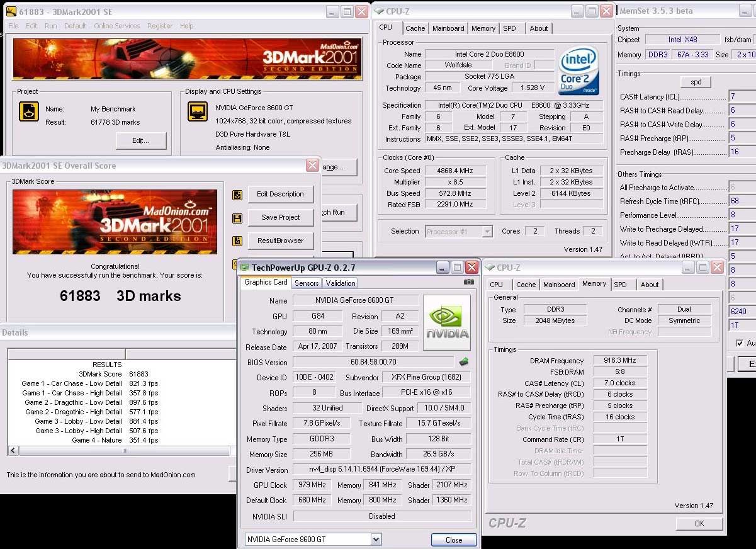This screenshot has height=549, width=756.
Task: Open About tab in upper CPU-Z window
Action: (x=539, y=28)
